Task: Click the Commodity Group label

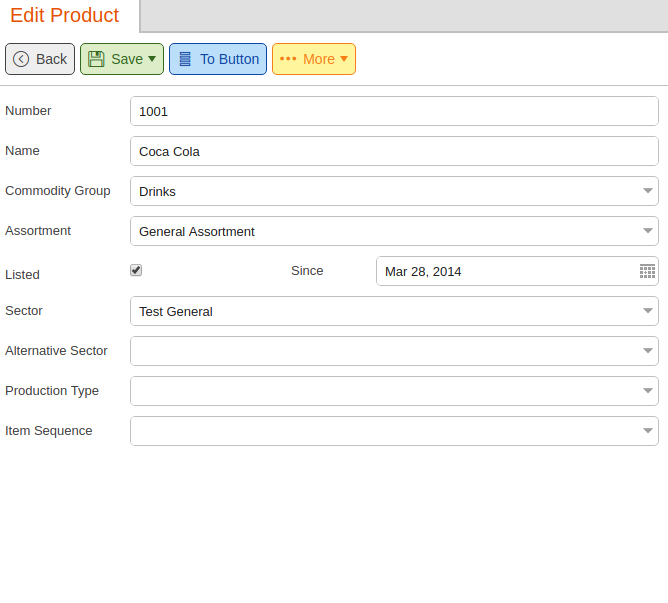Action: (x=58, y=191)
